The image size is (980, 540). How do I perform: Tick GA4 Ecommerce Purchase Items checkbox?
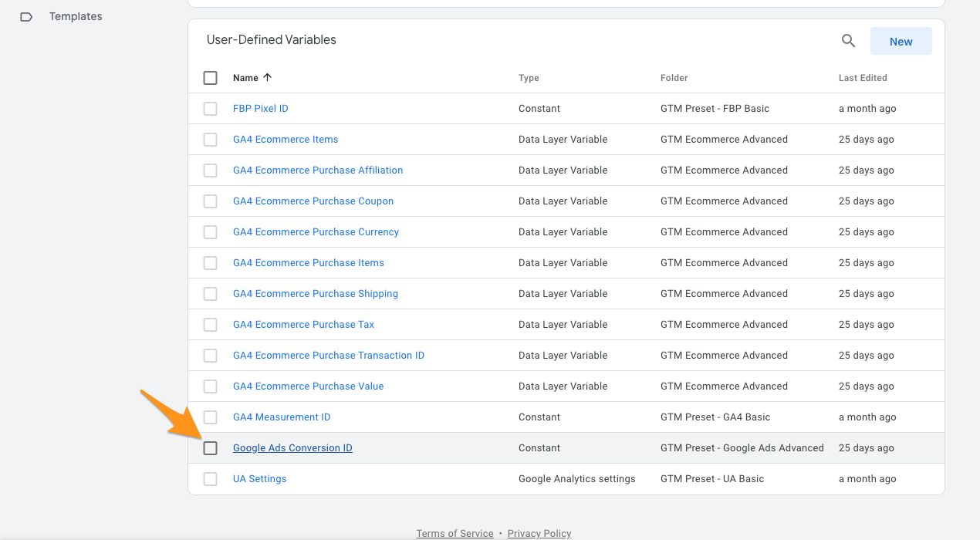click(211, 263)
